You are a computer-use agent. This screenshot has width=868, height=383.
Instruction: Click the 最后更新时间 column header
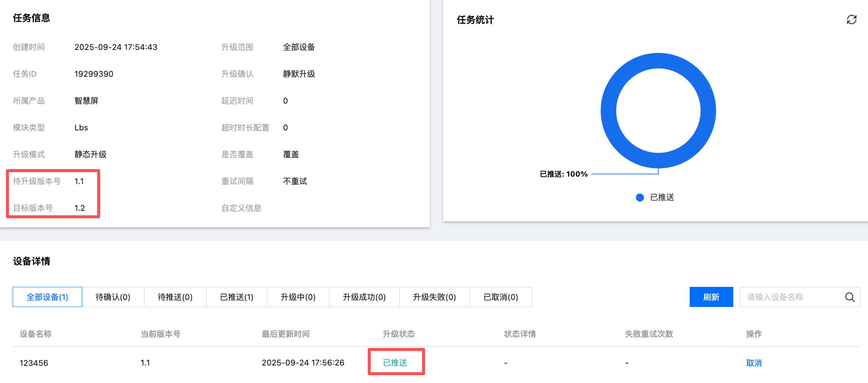point(285,334)
